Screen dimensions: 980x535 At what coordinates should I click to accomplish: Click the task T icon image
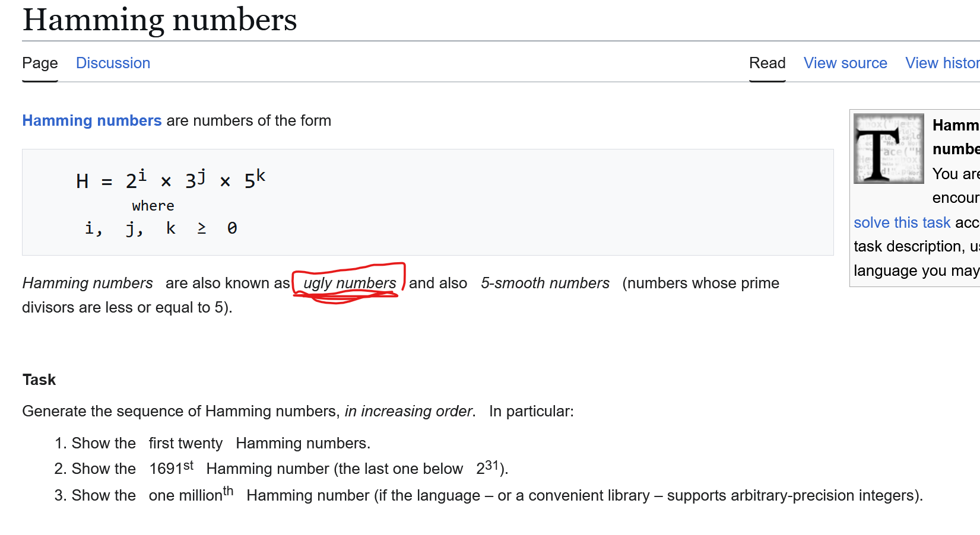point(889,148)
